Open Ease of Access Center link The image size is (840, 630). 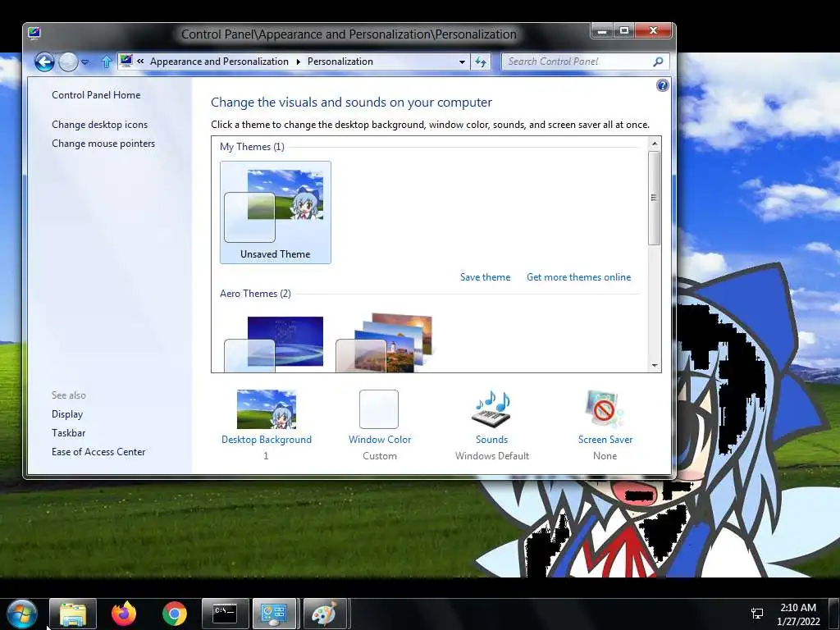tap(98, 452)
